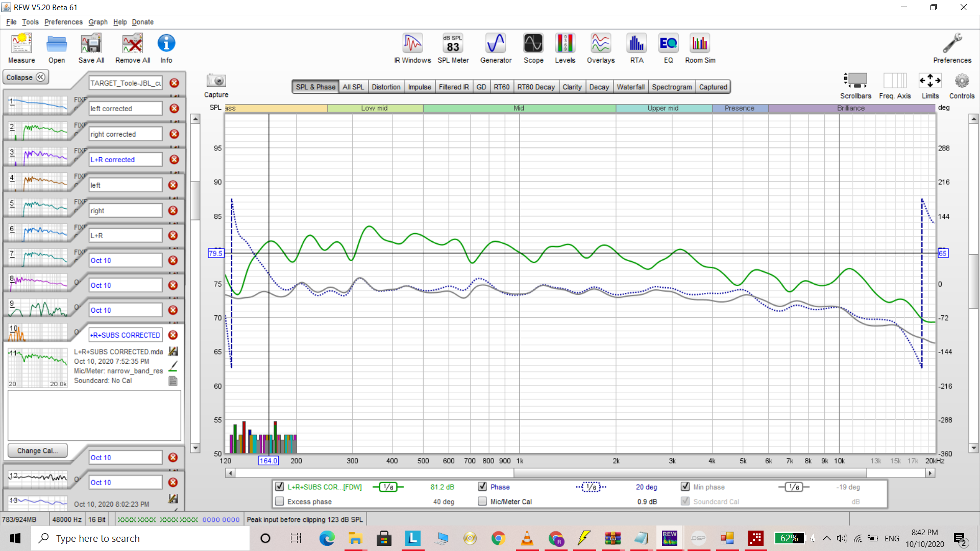Switch to the Distortion tab
This screenshot has height=551, width=980.
[386, 87]
